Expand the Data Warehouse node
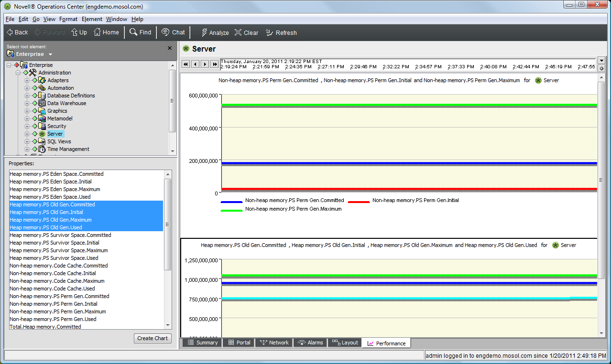 point(27,103)
